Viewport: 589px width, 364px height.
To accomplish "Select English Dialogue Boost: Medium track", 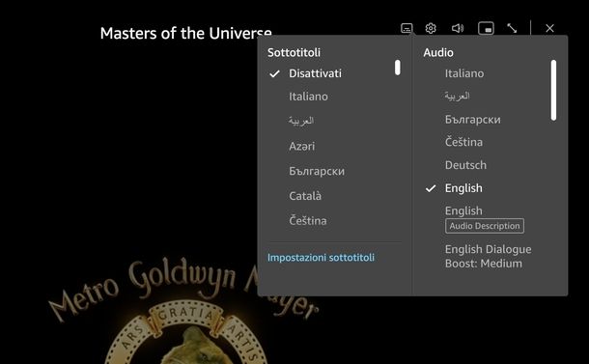I will [488, 256].
